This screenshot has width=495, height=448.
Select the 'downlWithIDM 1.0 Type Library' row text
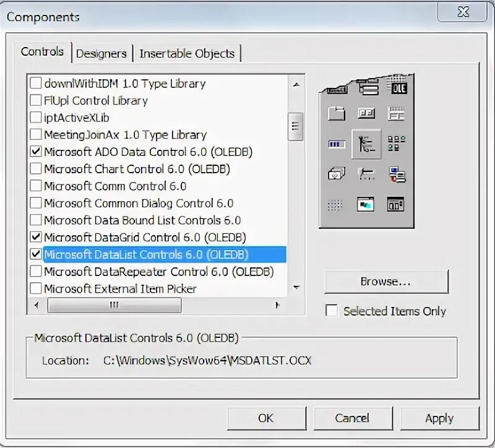(125, 84)
